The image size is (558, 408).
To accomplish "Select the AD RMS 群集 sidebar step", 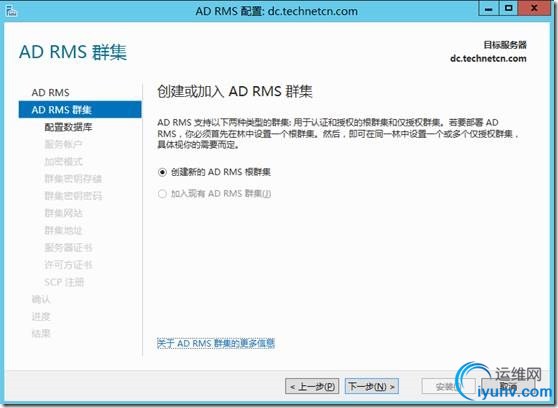I will (80, 110).
